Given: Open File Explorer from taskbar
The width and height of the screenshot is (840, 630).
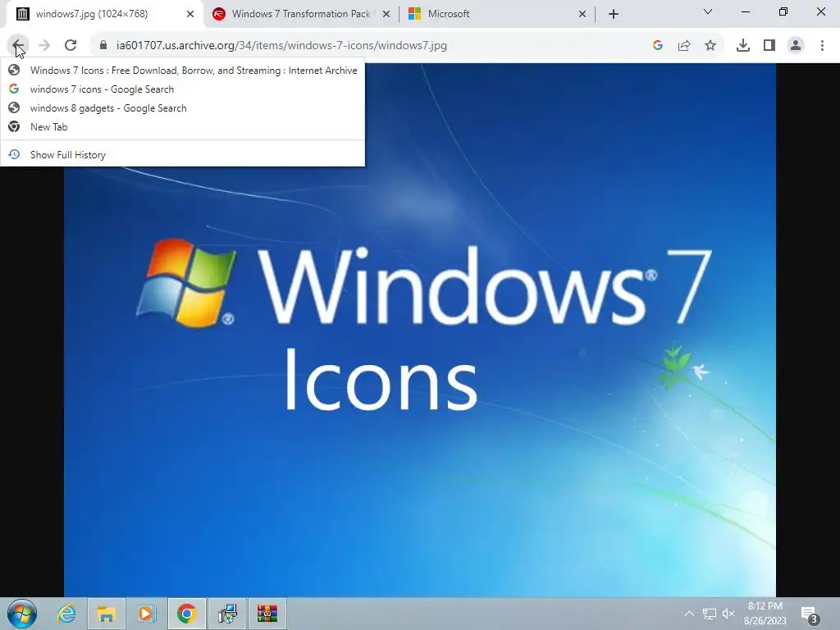Looking at the screenshot, I should (x=106, y=614).
